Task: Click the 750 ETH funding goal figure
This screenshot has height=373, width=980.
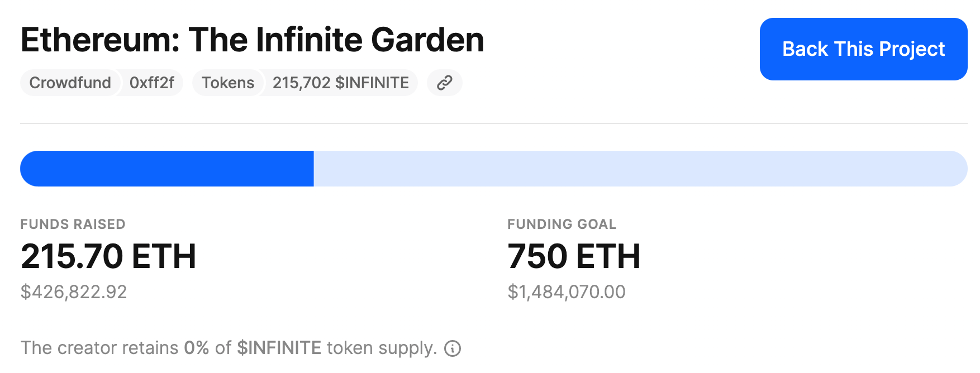Action: 574,256
